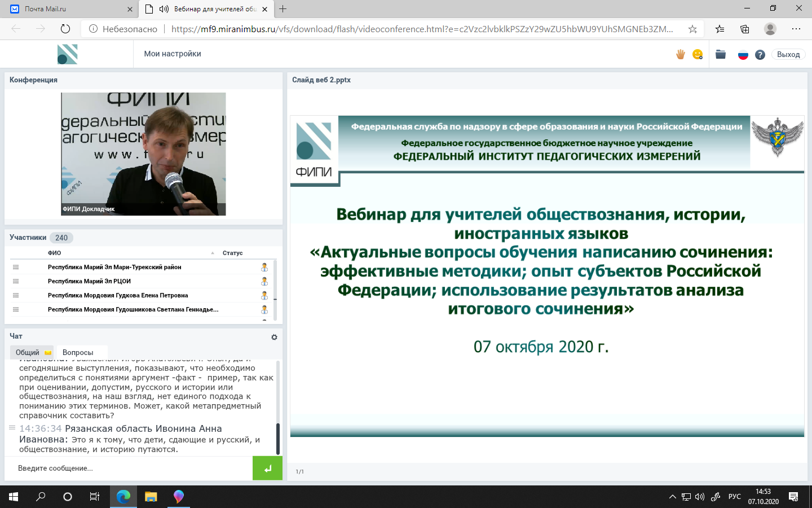The width and height of the screenshot is (812, 508).
Task: Open the emoji status smiley icon
Action: tap(698, 54)
